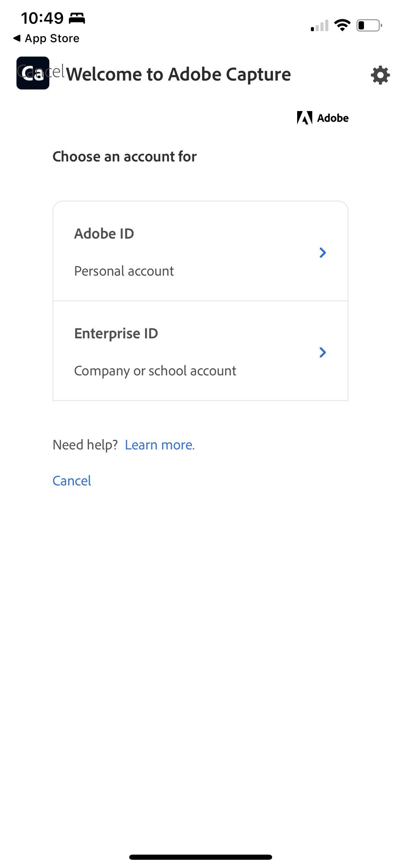Choose the 'Personal account' subtitle

[x=124, y=271]
